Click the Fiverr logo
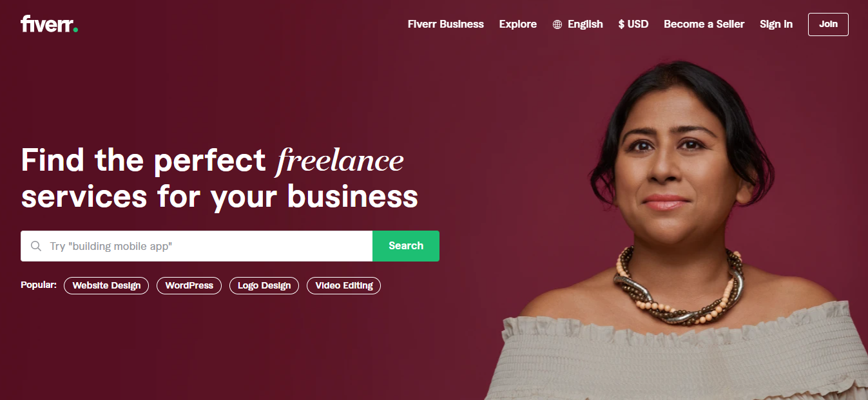Viewport: 868px width, 400px height. [x=49, y=24]
